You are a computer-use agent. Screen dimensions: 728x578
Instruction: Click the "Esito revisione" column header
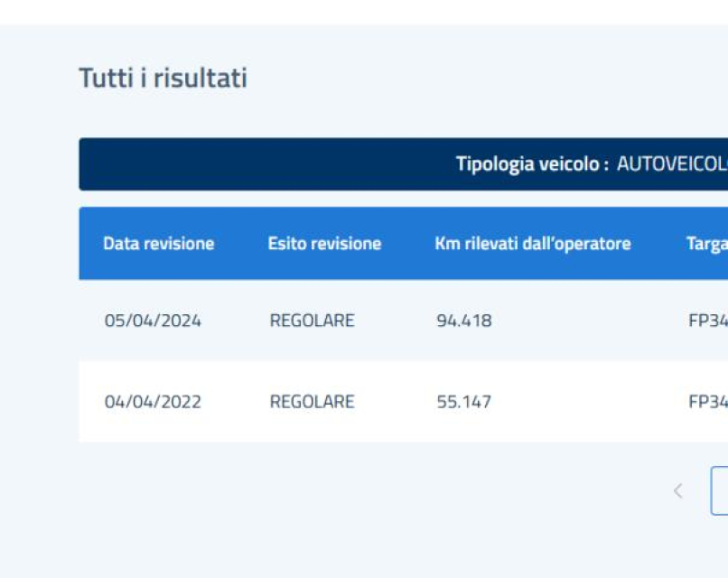pos(324,244)
